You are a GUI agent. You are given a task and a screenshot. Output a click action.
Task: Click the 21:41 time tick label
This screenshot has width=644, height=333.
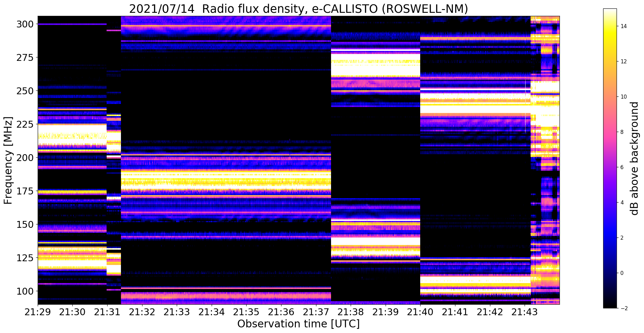[x=455, y=312]
